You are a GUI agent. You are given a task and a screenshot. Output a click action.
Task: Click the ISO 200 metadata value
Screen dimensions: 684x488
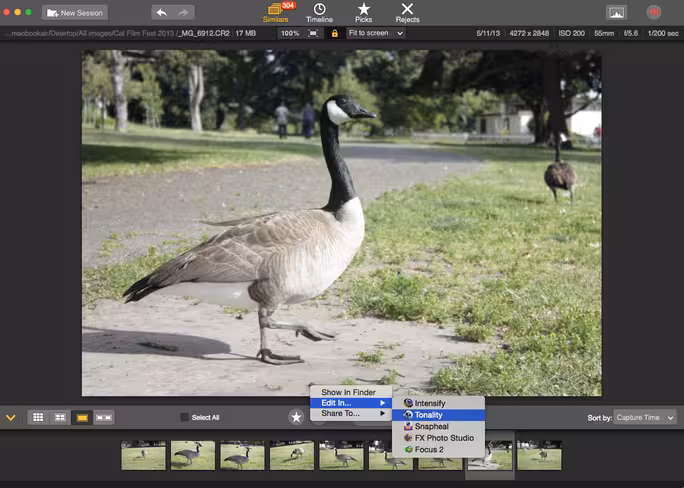coord(571,33)
